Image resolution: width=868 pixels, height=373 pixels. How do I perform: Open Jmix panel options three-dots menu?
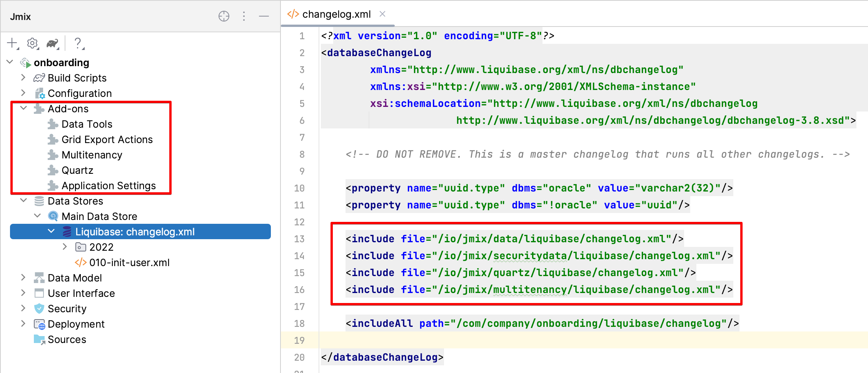(x=244, y=16)
